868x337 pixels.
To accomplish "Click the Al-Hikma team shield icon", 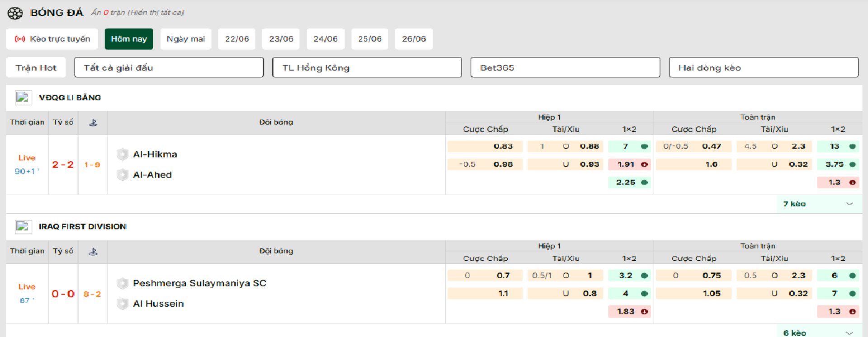I will click(123, 154).
